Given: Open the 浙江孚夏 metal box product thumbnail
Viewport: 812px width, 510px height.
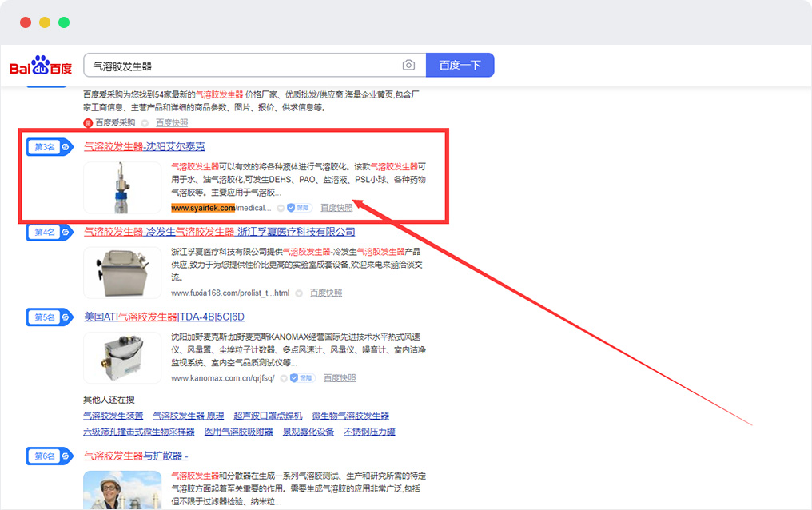Looking at the screenshot, I should pyautogui.click(x=122, y=273).
